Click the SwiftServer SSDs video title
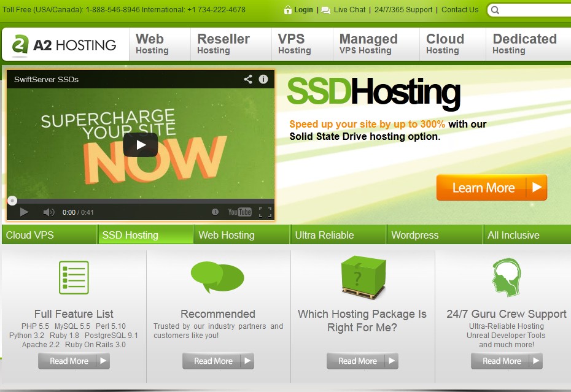The height and width of the screenshot is (392, 571). pyautogui.click(x=46, y=79)
